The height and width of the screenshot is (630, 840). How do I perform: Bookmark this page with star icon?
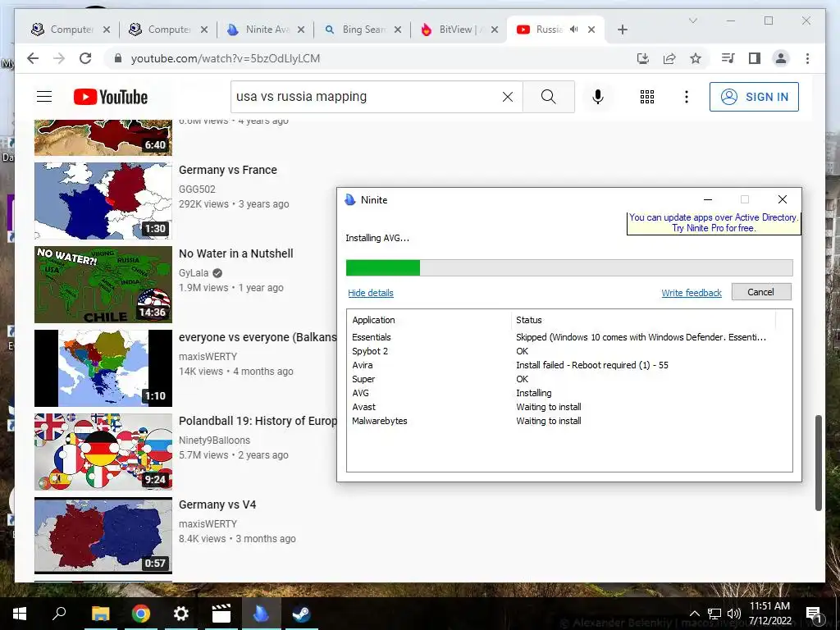pyautogui.click(x=696, y=58)
